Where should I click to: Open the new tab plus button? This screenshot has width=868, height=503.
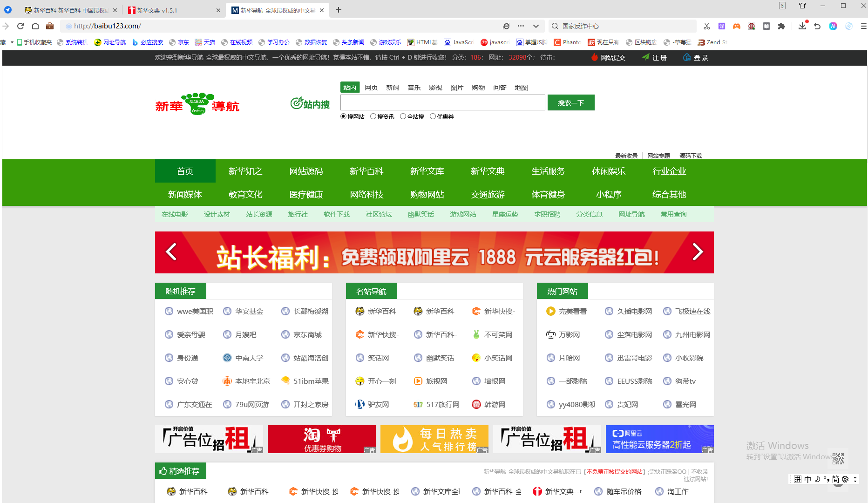click(339, 10)
